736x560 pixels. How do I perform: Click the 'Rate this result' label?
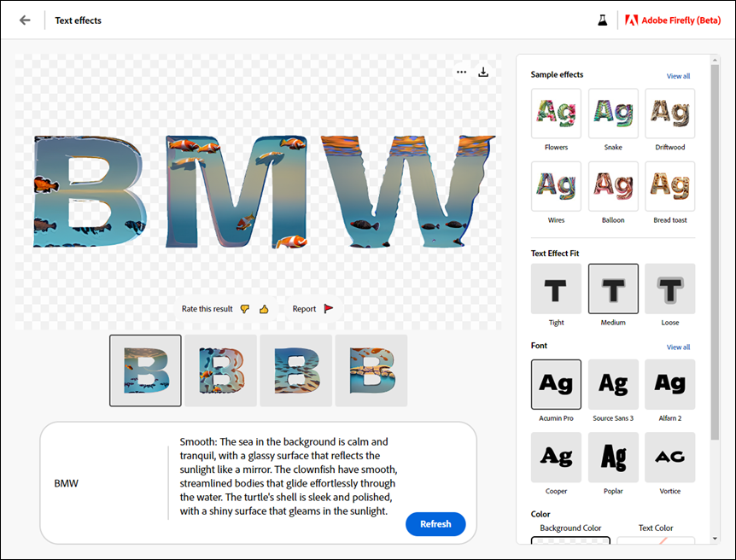[x=207, y=309]
